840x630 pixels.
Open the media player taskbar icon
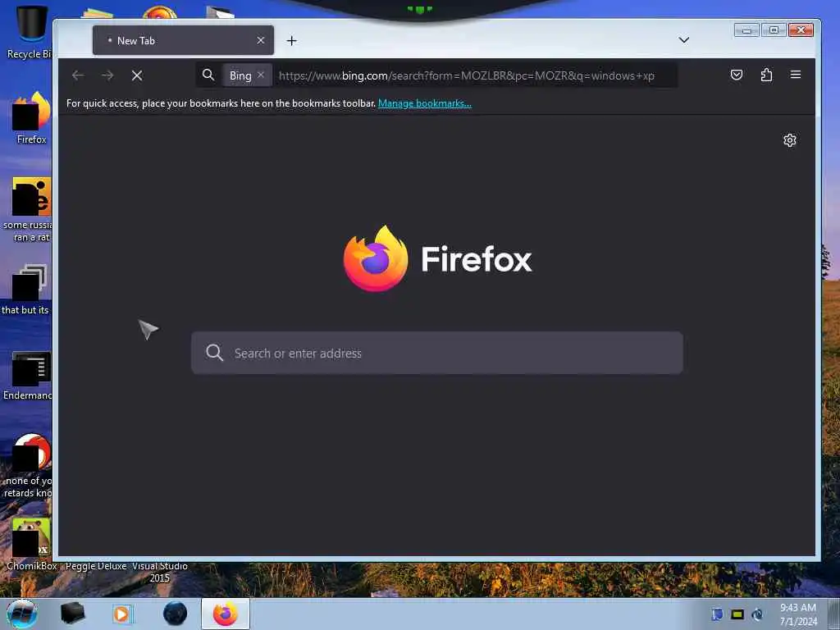[121, 614]
